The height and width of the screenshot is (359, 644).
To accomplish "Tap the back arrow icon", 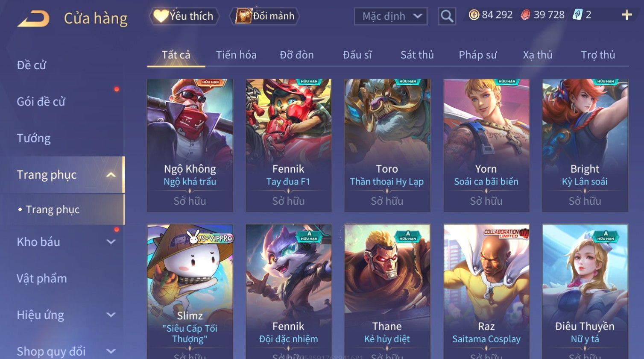I will (34, 19).
